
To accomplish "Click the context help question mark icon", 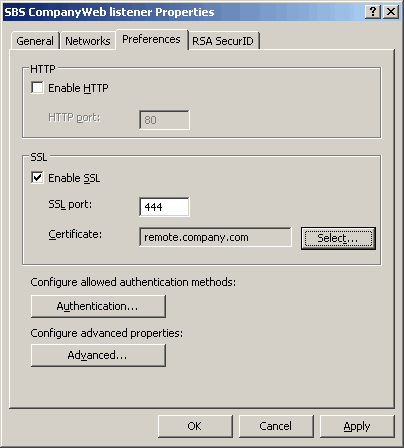I will coord(373,12).
